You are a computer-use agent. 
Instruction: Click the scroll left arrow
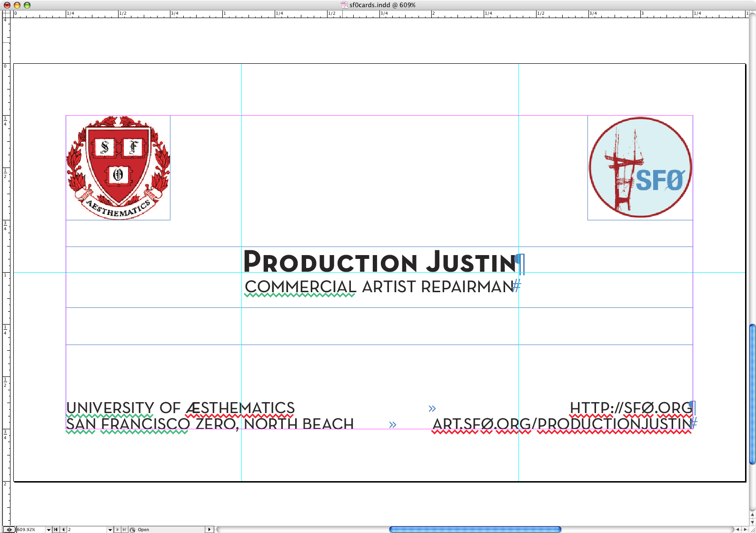tap(737, 529)
